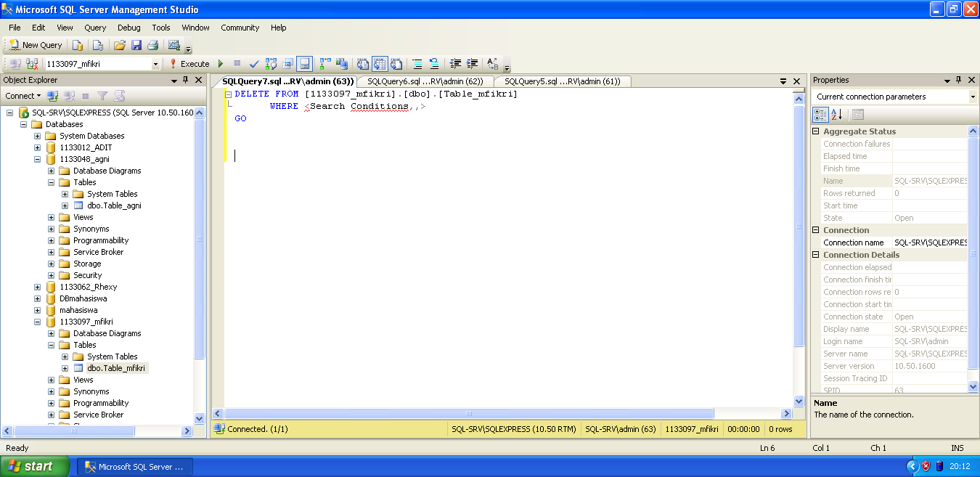Save the query with the floppy disk icon
Image resolution: width=980 pixels, height=477 pixels.
(x=136, y=45)
